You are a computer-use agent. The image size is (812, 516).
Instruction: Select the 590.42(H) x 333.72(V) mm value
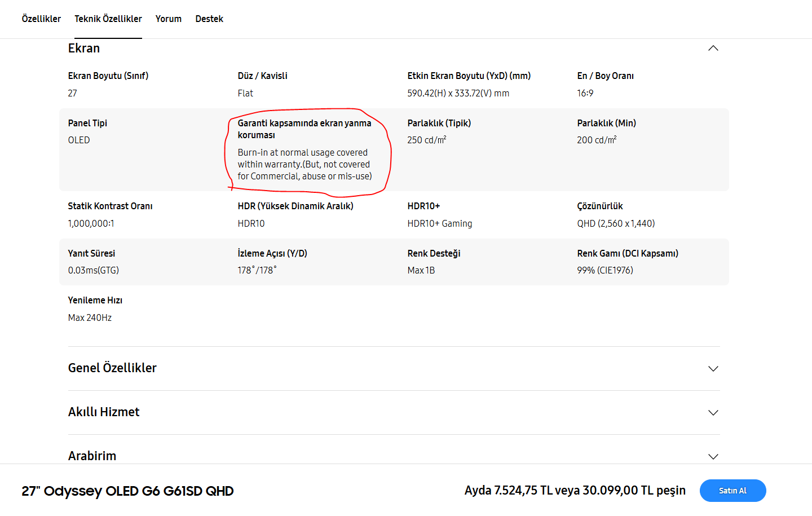tap(458, 93)
